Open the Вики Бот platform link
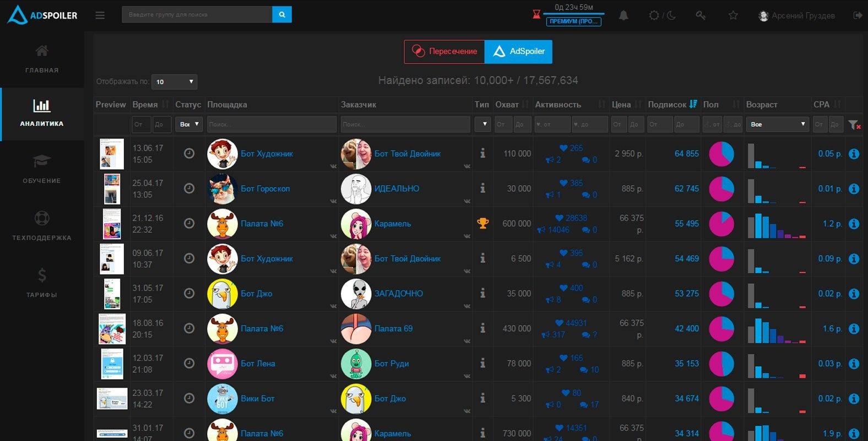Viewport: 868px width, 441px height. click(257, 399)
